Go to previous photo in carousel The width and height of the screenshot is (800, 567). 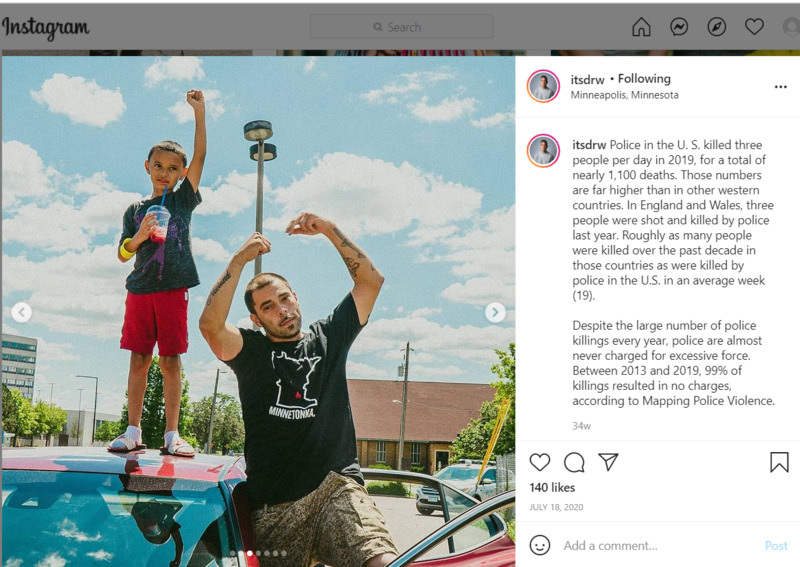(21, 312)
